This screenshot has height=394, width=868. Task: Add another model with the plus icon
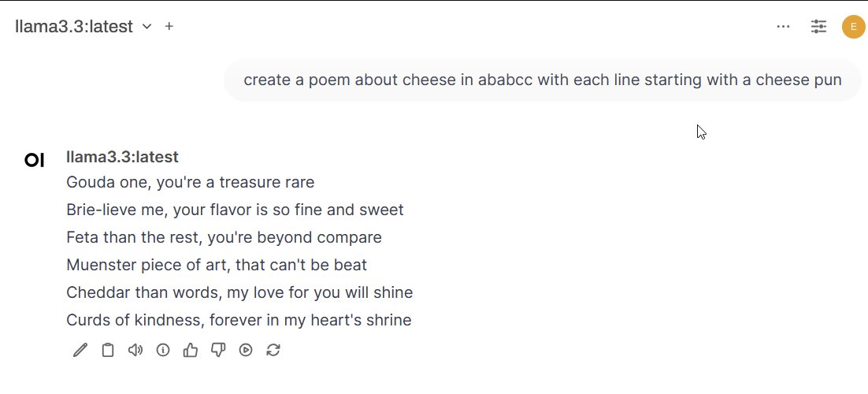pyautogui.click(x=169, y=26)
